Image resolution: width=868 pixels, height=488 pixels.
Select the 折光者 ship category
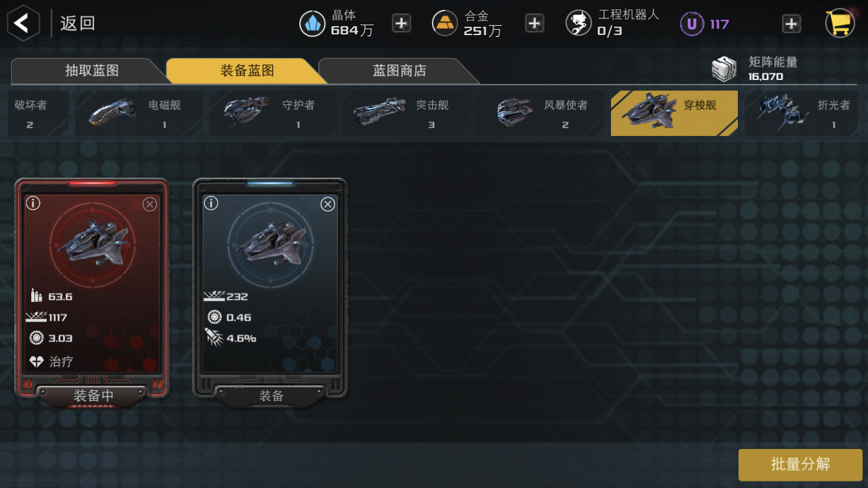point(802,113)
